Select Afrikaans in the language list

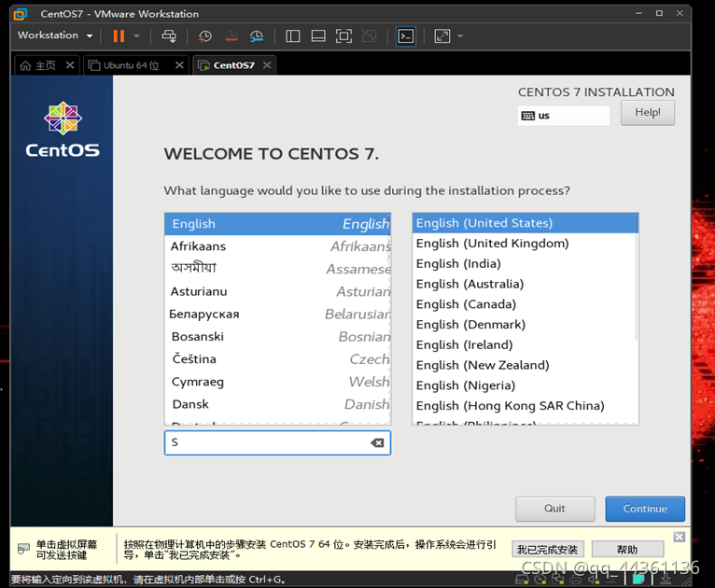pyautogui.click(x=277, y=246)
